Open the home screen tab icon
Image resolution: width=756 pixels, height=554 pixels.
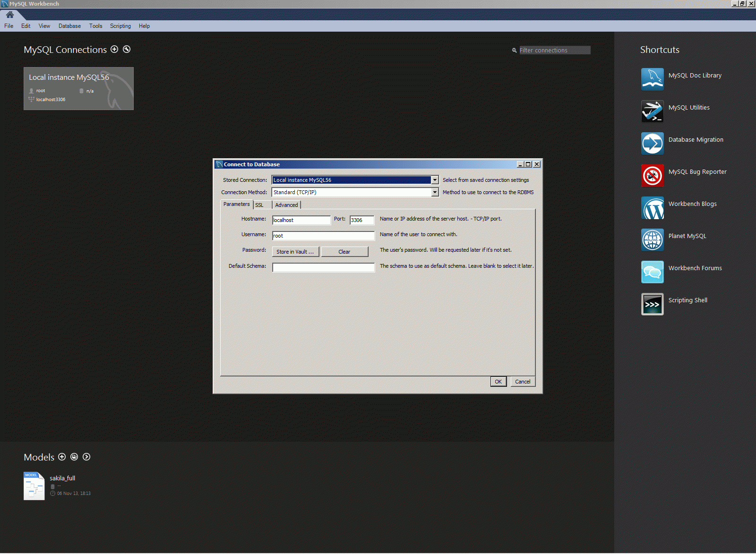pyautogui.click(x=10, y=15)
